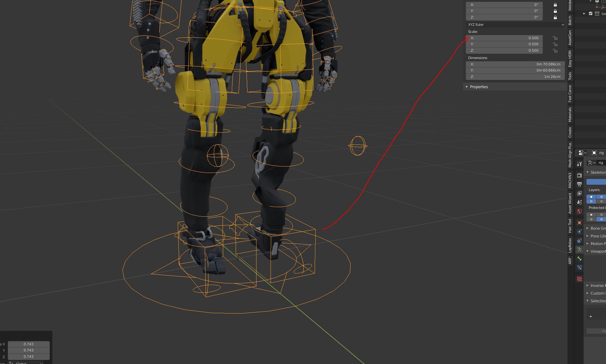Click the rig object icon in properties header
606x364 pixels.
[594, 153]
